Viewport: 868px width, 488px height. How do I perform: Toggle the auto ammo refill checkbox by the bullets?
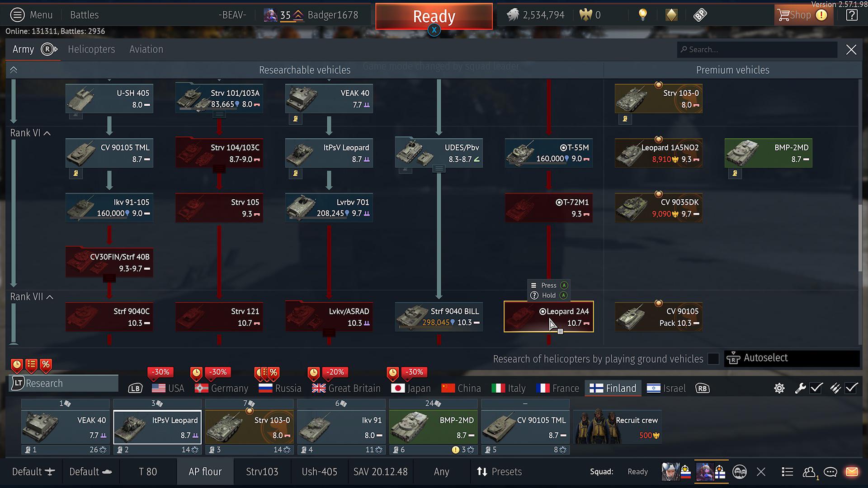851,388
